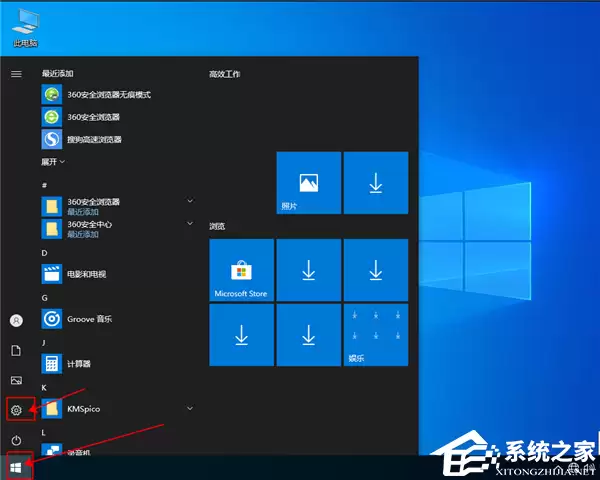Screen dimensions: 600x480
Task: Open KMSpico folder item
Action: click(117, 409)
